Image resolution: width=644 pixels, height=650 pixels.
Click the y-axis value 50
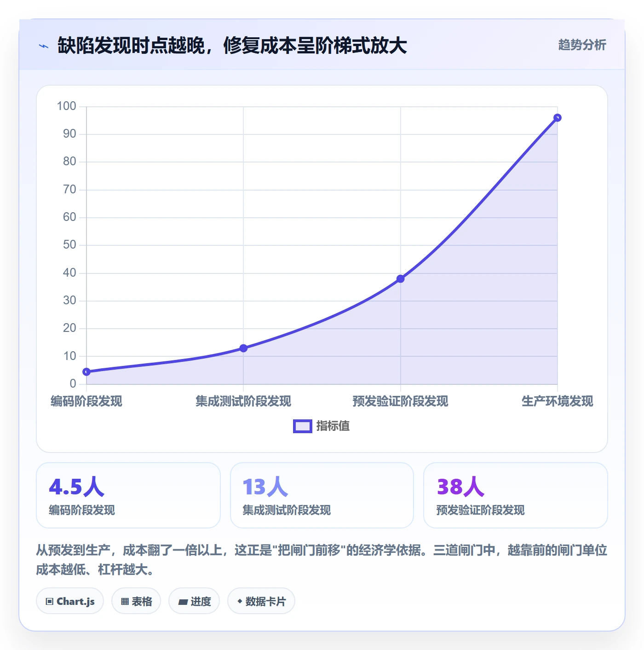[x=69, y=245]
